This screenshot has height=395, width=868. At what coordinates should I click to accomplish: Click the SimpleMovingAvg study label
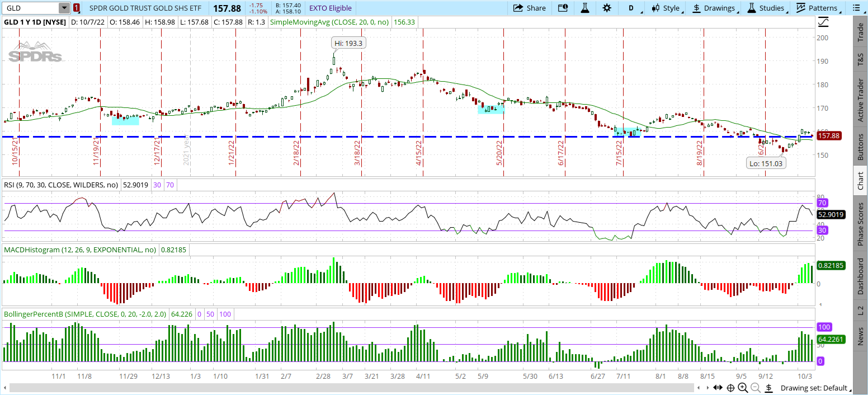330,22
